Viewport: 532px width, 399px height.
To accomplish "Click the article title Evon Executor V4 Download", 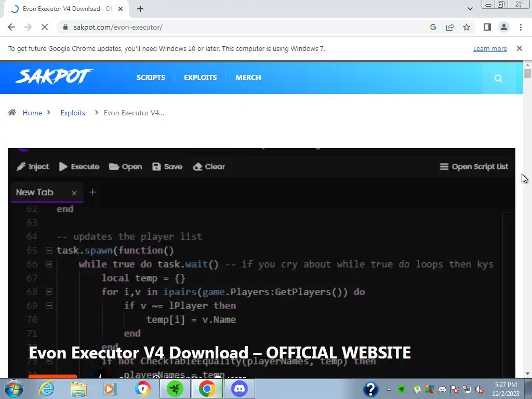I will (x=220, y=353).
